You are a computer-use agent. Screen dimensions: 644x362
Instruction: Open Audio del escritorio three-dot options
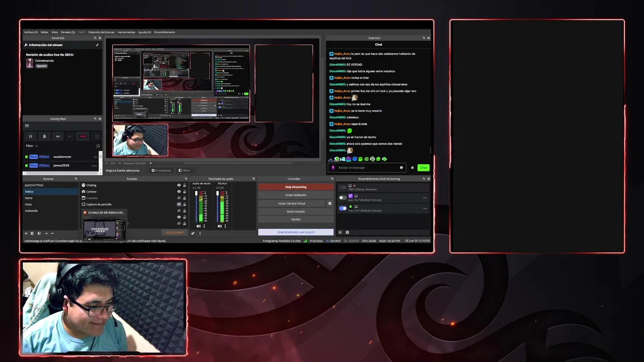point(204,226)
